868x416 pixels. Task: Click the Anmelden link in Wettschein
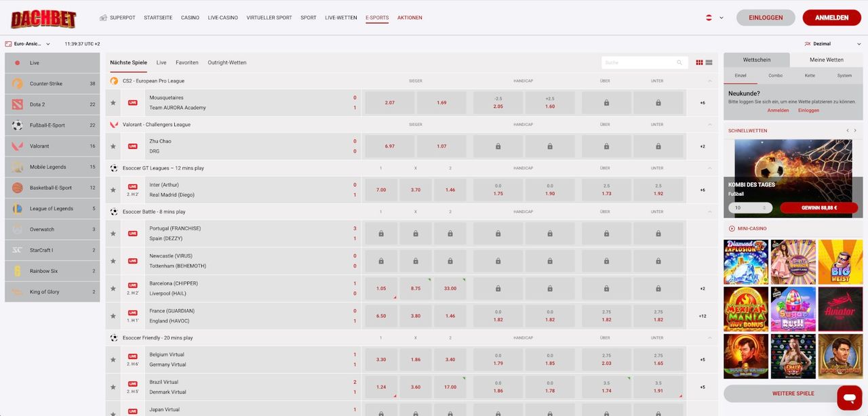coord(778,110)
